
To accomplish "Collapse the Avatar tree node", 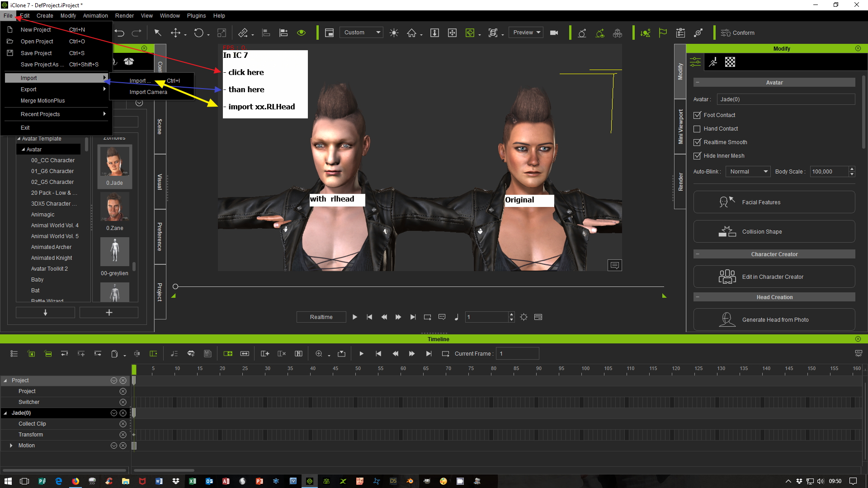I will pyautogui.click(x=23, y=150).
